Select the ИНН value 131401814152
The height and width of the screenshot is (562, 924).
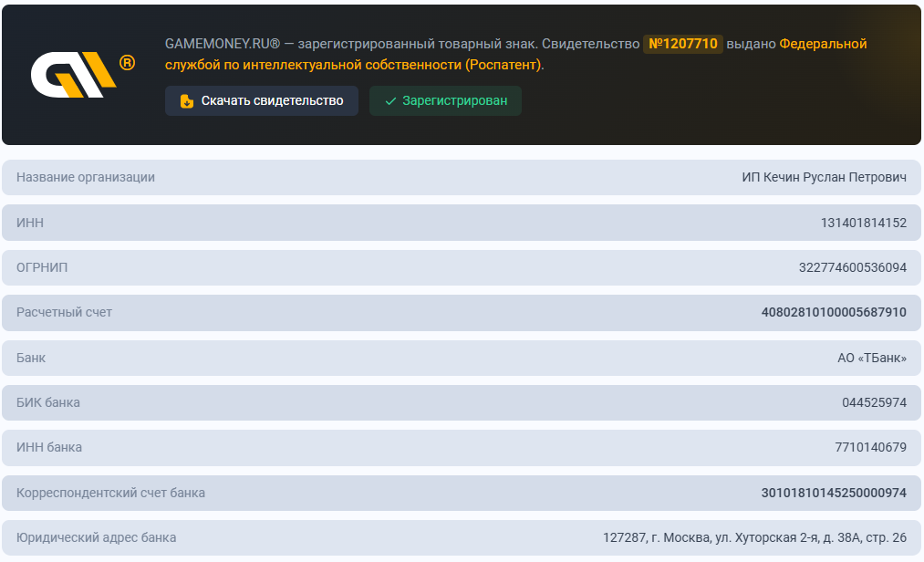point(863,223)
